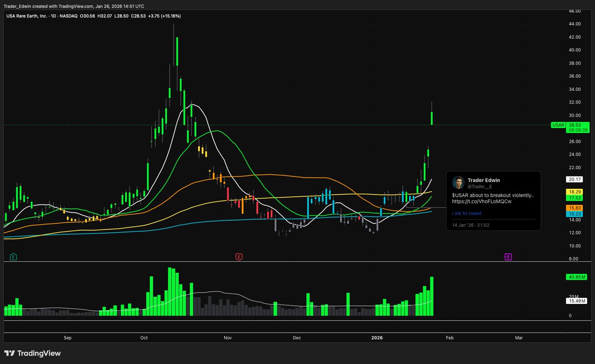Click the '20 M' volume axis tick

coord(573,296)
